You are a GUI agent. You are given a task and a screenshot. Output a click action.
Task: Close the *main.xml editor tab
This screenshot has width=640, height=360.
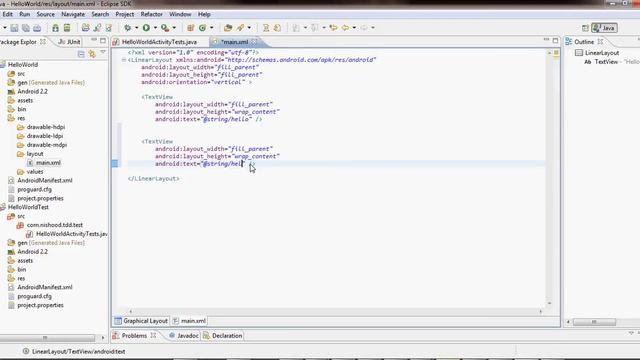254,42
